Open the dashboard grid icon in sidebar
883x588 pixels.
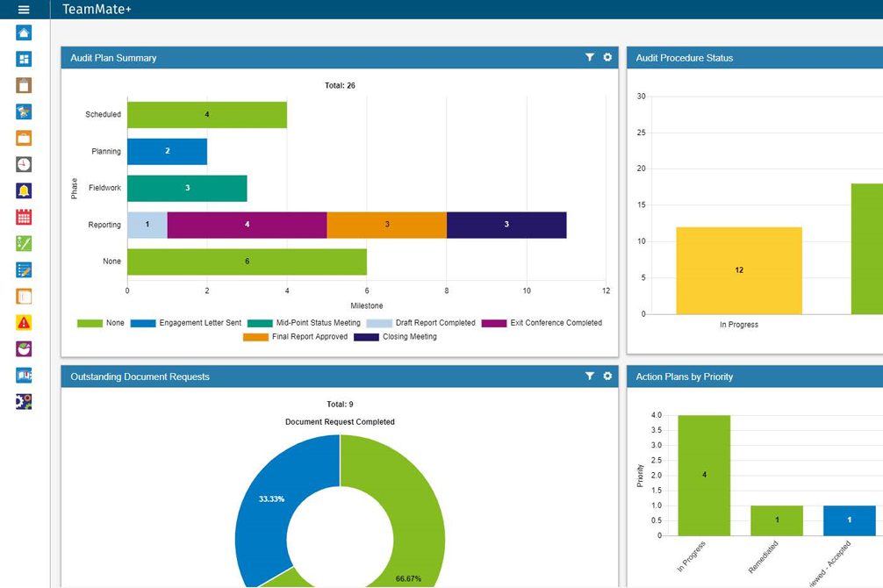[24, 59]
